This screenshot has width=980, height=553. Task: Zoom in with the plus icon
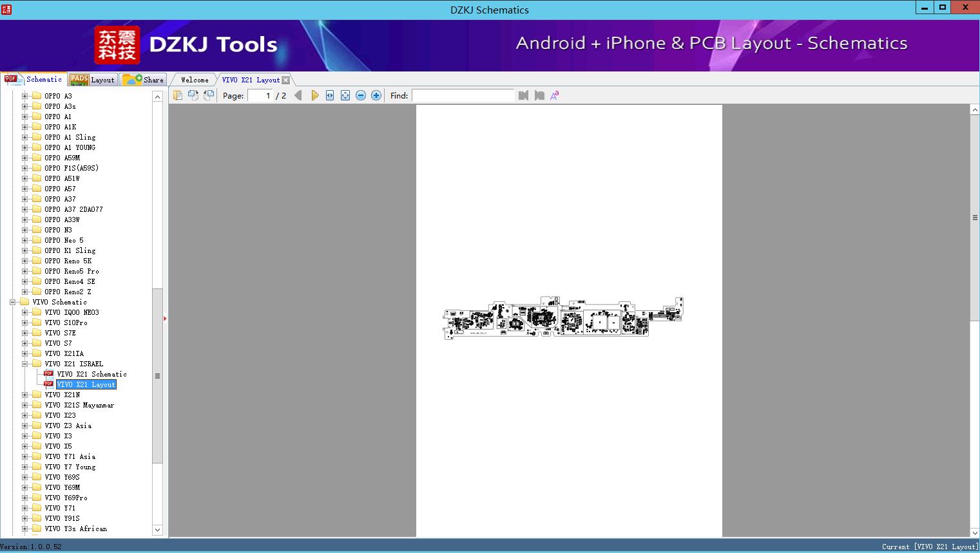376,95
